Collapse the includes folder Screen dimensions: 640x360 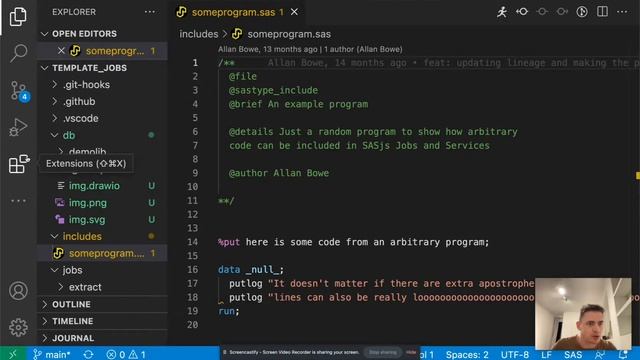coord(102,236)
